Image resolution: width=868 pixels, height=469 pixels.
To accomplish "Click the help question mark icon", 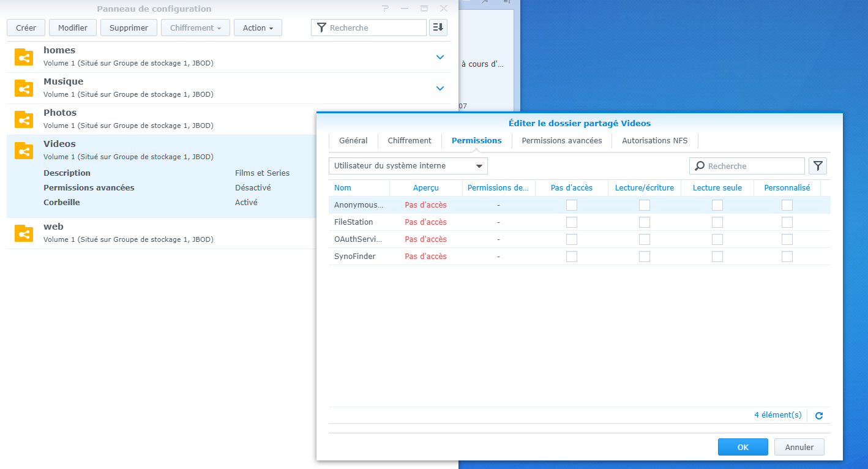I will (385, 9).
